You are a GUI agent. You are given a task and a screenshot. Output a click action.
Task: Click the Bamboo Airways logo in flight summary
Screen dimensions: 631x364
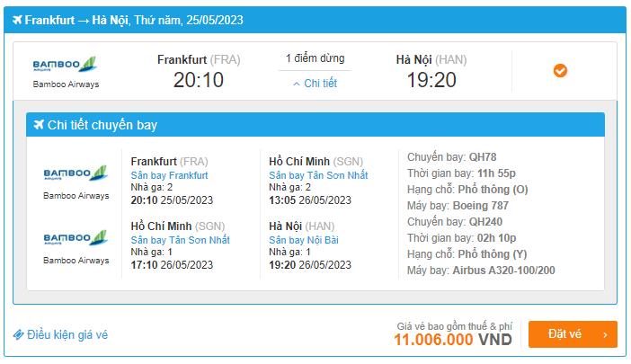tap(66, 66)
